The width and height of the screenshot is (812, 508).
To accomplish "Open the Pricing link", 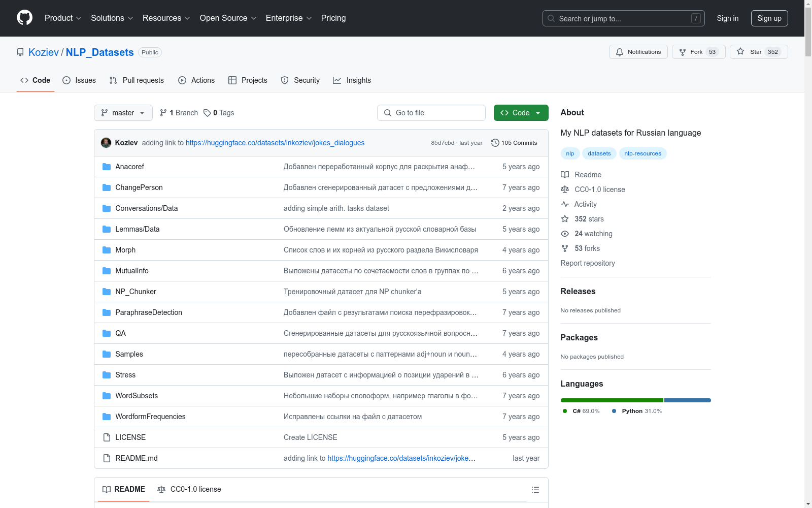I will pos(333,18).
